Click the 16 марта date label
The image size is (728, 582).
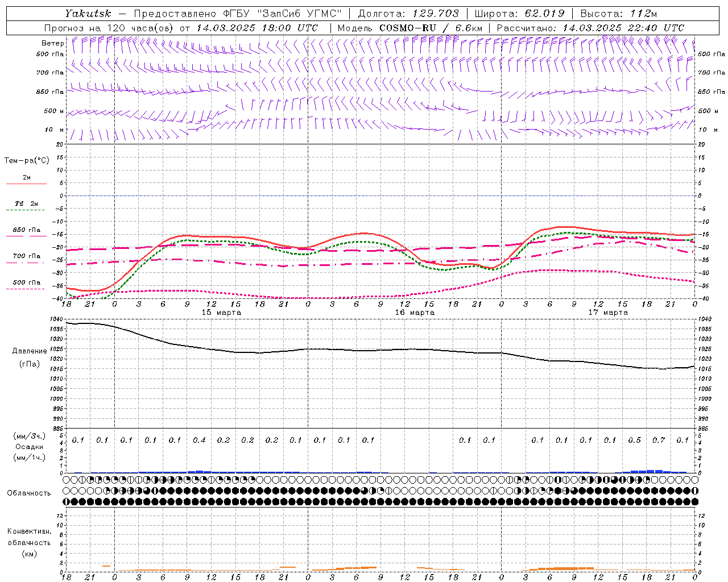(x=415, y=313)
